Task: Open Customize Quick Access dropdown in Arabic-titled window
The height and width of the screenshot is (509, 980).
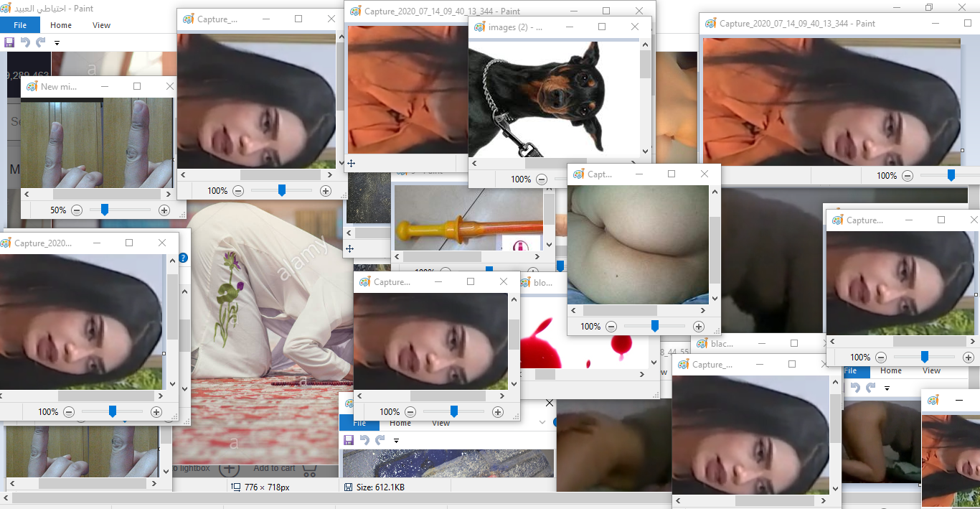Action: [57, 43]
